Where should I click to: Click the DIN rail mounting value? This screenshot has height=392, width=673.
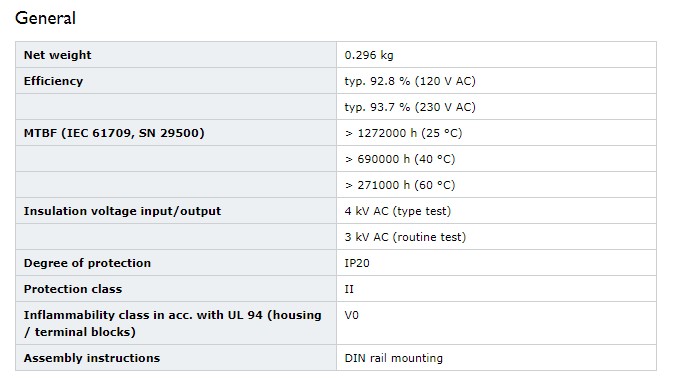coord(394,358)
